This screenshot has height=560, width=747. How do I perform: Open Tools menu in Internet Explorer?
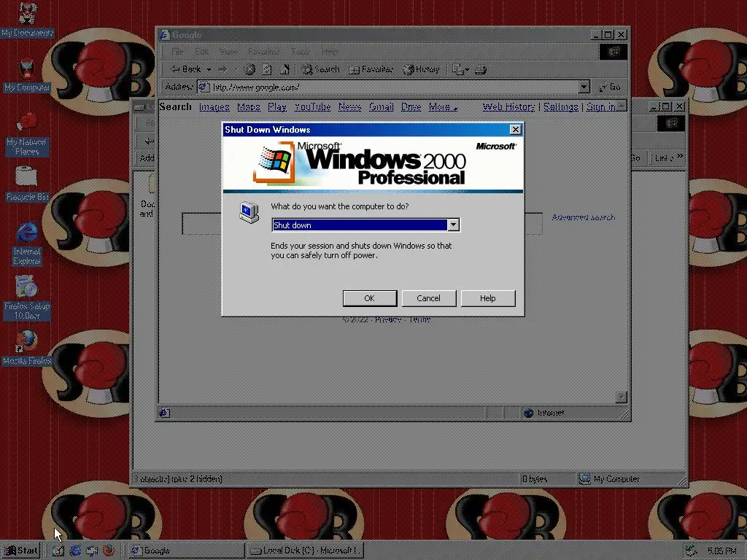[301, 52]
